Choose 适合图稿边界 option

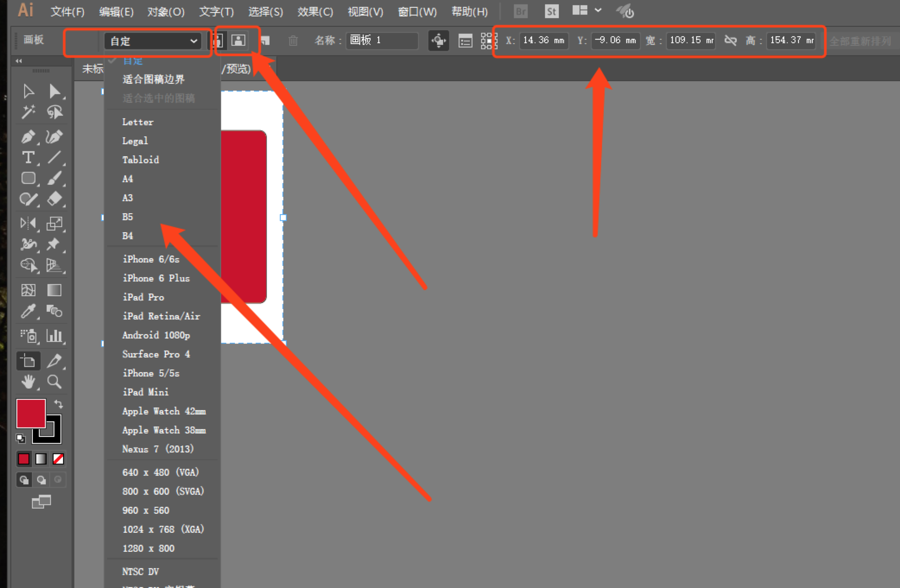tap(153, 79)
